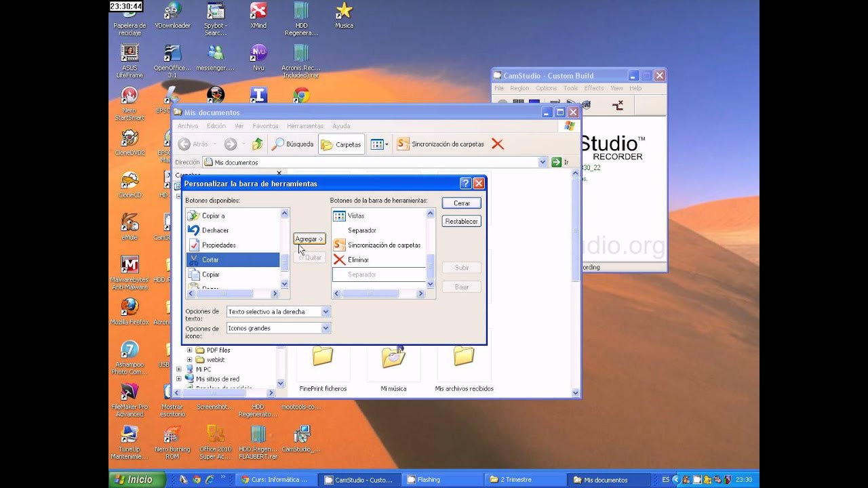Click red X delete icon in Explorer toolbar
868x488 pixels.
click(498, 144)
